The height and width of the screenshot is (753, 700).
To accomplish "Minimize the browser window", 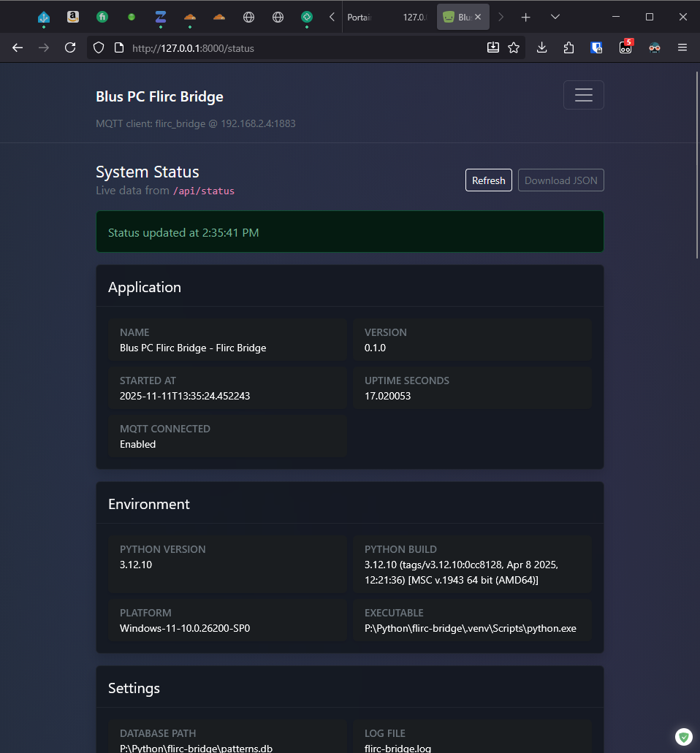I will 616,17.
